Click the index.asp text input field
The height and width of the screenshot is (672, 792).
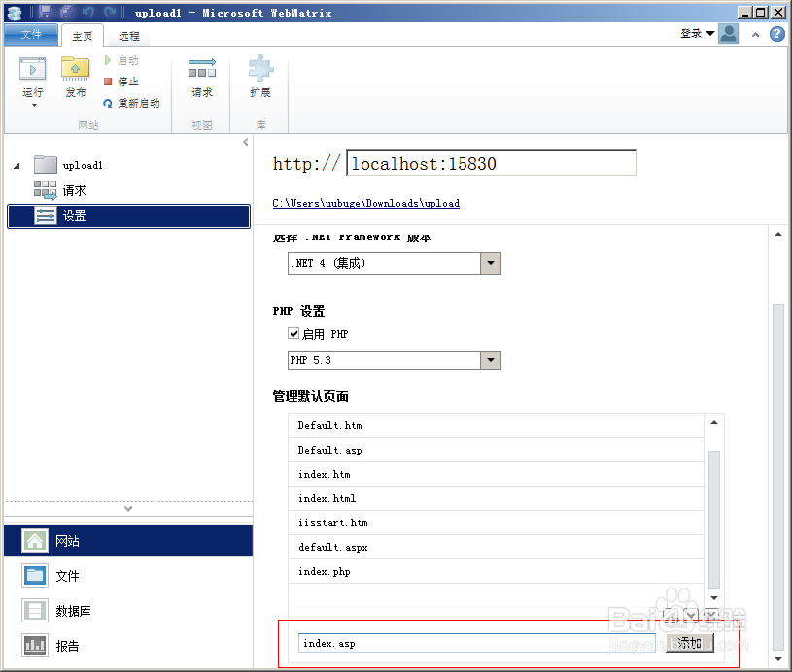(477, 643)
